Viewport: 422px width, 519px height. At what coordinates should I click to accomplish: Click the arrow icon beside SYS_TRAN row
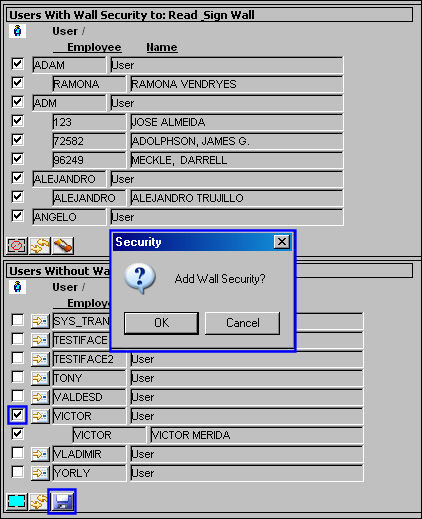click(40, 321)
